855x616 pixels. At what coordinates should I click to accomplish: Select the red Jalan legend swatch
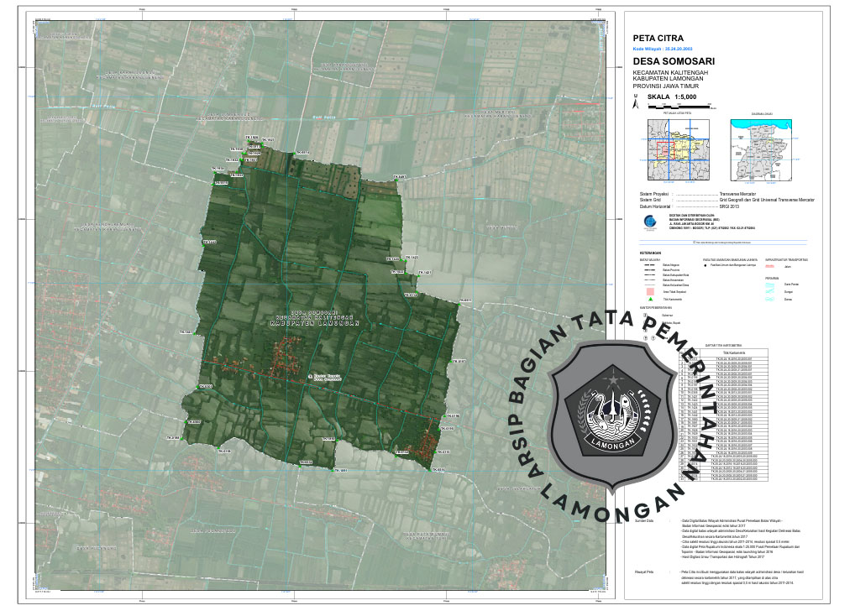770,266
